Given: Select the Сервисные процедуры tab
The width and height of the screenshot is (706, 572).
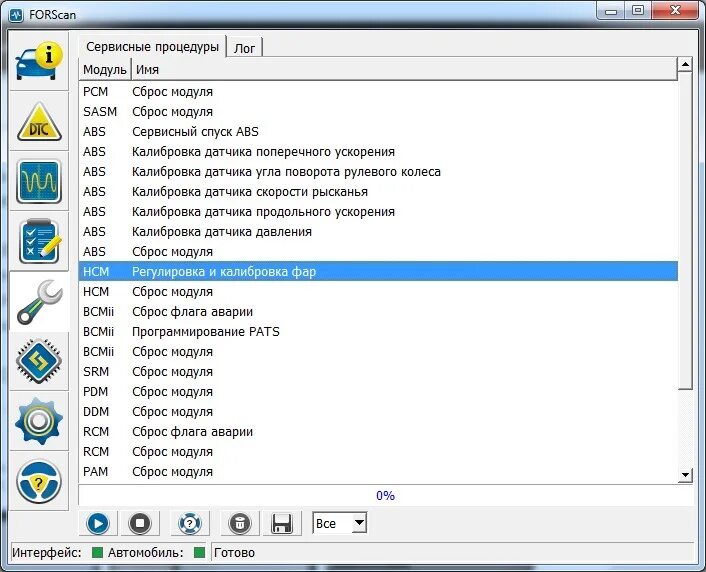Looking at the screenshot, I should pyautogui.click(x=152, y=46).
